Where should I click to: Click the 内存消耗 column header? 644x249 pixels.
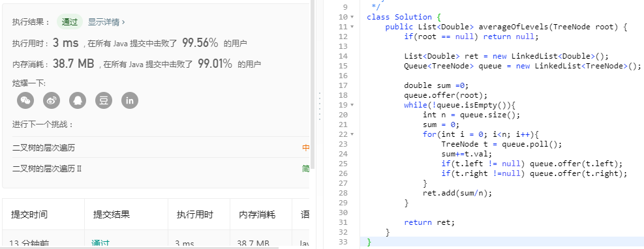pyautogui.click(x=257, y=214)
